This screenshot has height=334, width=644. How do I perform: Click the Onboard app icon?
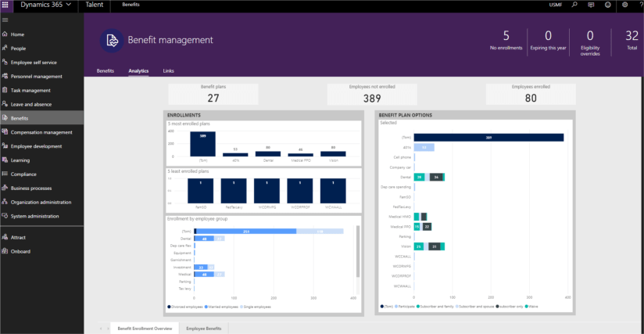5,251
